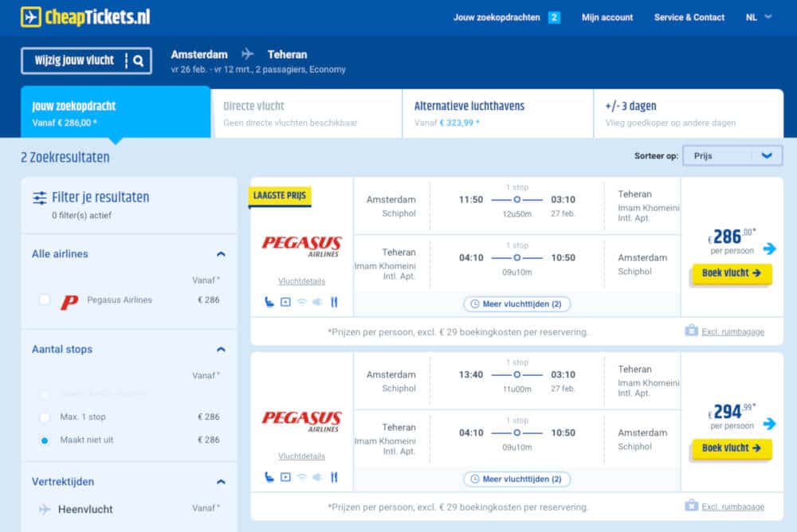
Task: Open Vluchtdetails for the €286 flight
Action: pyautogui.click(x=301, y=281)
